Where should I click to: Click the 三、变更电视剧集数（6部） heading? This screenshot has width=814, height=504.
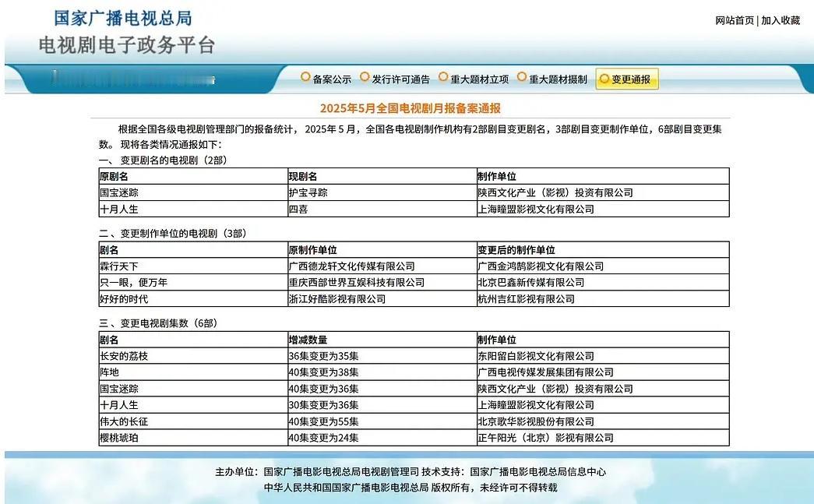tap(158, 323)
